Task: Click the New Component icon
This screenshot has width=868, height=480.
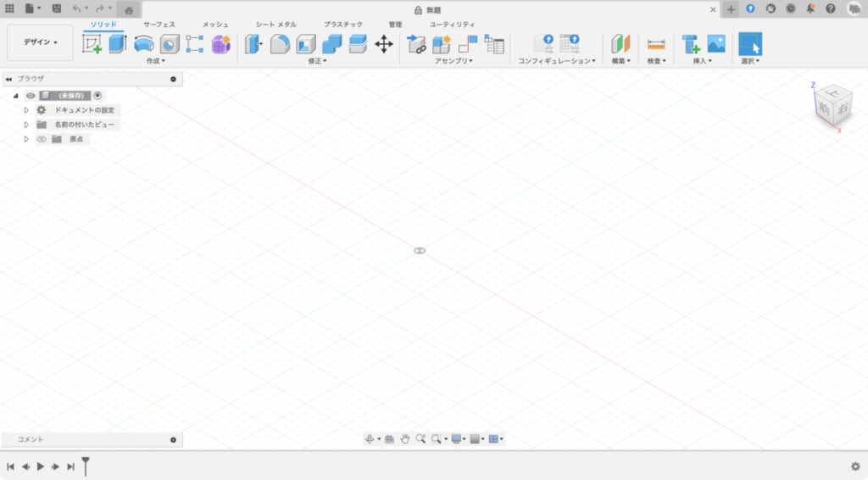Action: [442, 44]
